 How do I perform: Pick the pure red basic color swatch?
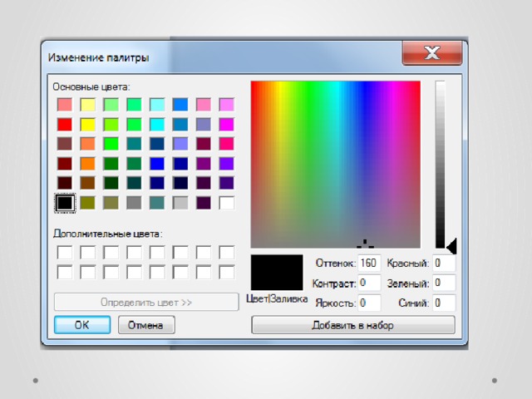click(x=64, y=124)
